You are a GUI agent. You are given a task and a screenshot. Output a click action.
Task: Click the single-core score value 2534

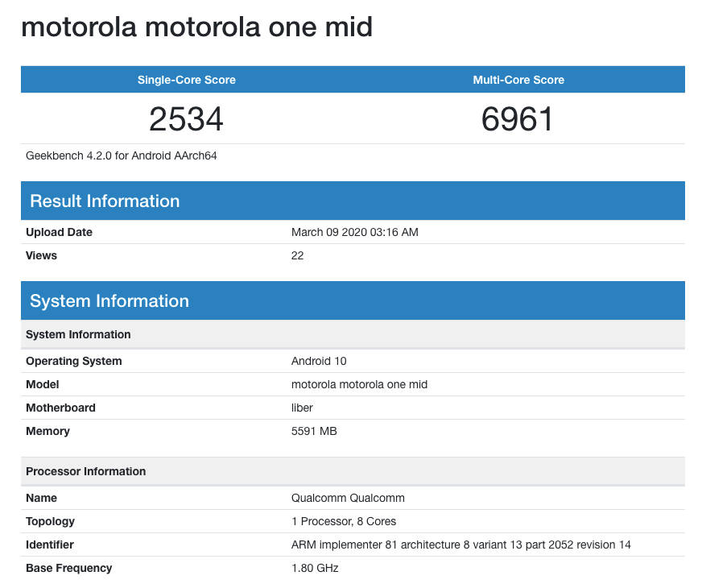click(x=186, y=118)
